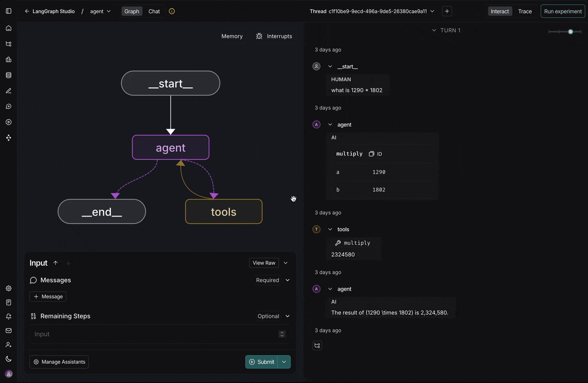Switch to Interact mode
The image size is (588, 383).
pyautogui.click(x=500, y=11)
